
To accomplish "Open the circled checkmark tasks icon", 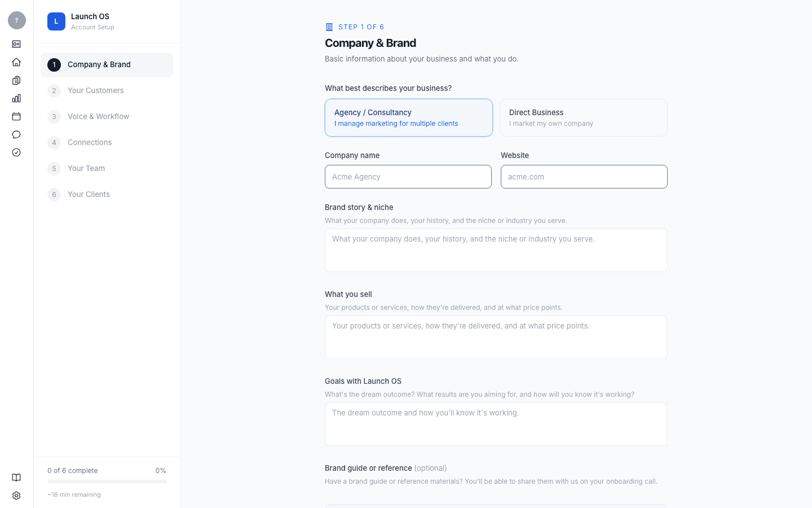I will pyautogui.click(x=16, y=152).
